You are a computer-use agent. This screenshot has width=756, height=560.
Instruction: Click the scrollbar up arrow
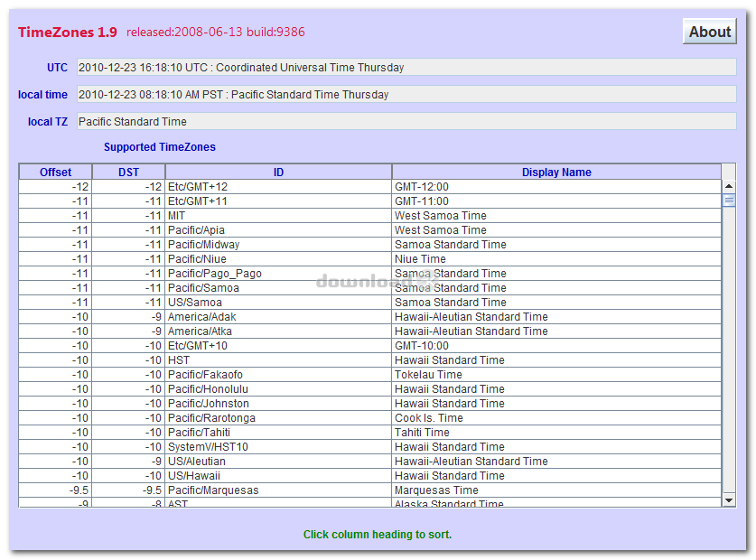[729, 186]
